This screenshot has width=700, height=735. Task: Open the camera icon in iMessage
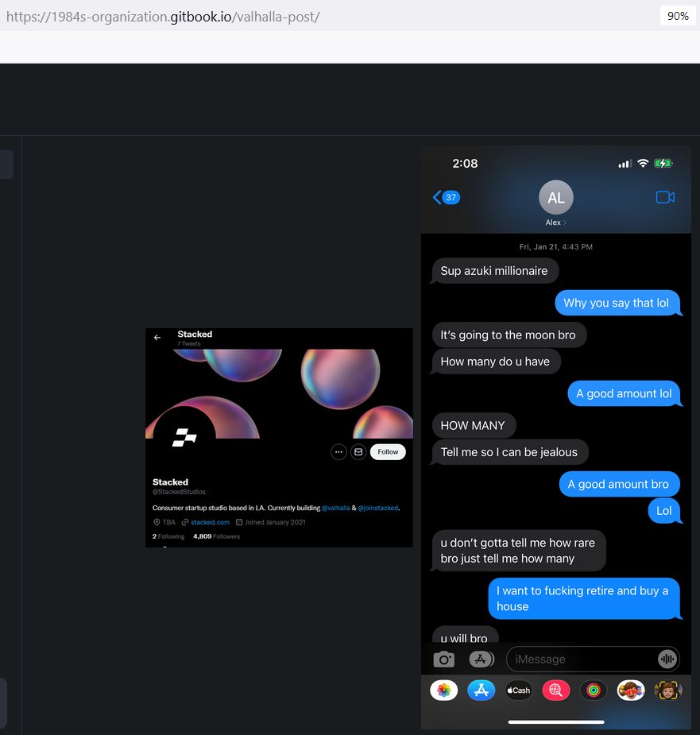(x=443, y=659)
